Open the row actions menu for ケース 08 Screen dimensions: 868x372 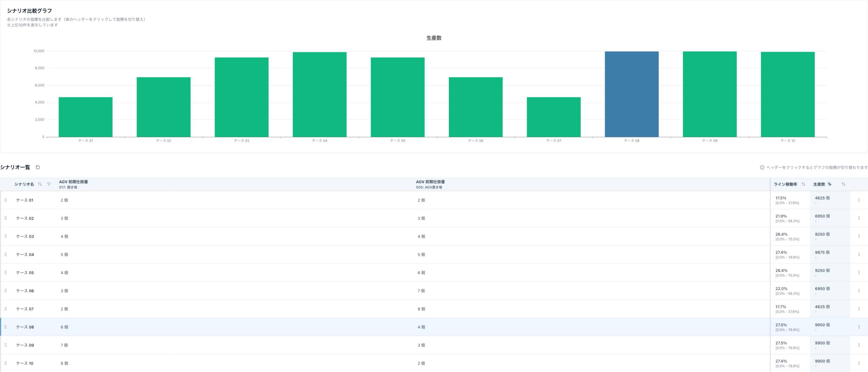tap(859, 327)
